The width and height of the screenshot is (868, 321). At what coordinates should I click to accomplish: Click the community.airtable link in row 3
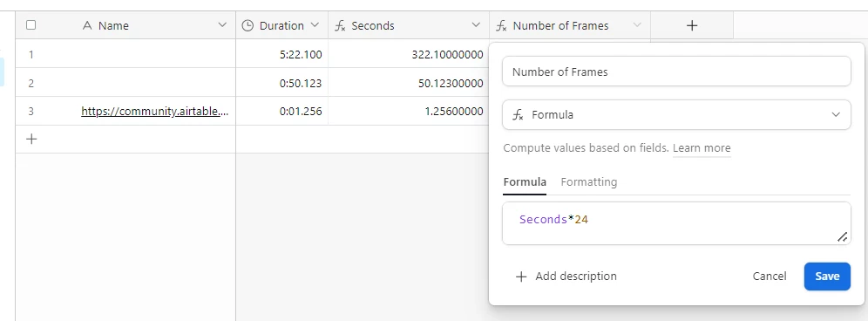[x=155, y=111]
